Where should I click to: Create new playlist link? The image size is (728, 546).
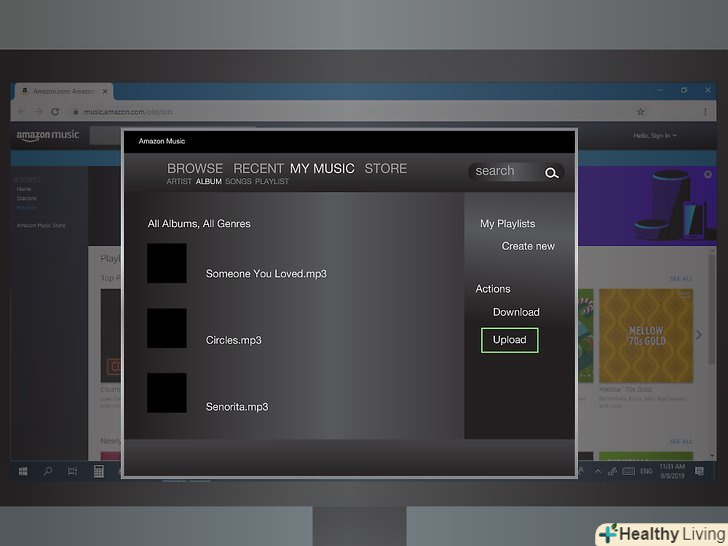point(528,246)
